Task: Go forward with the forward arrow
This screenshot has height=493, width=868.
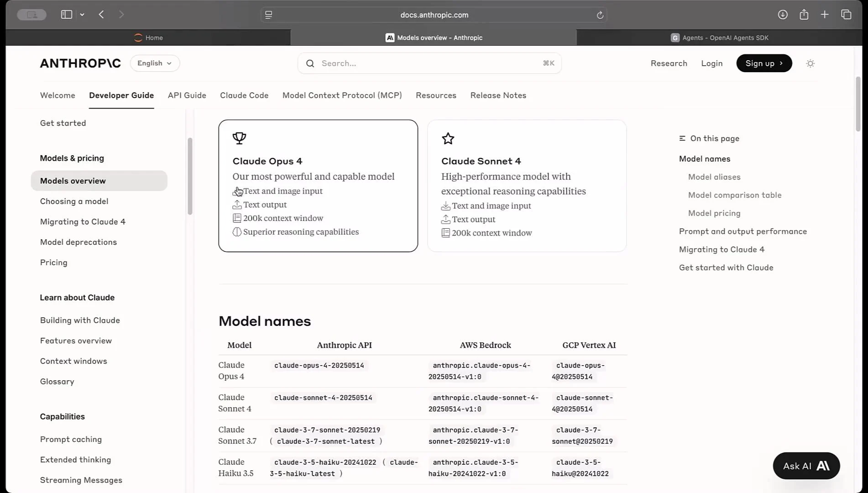Action: [x=121, y=15]
